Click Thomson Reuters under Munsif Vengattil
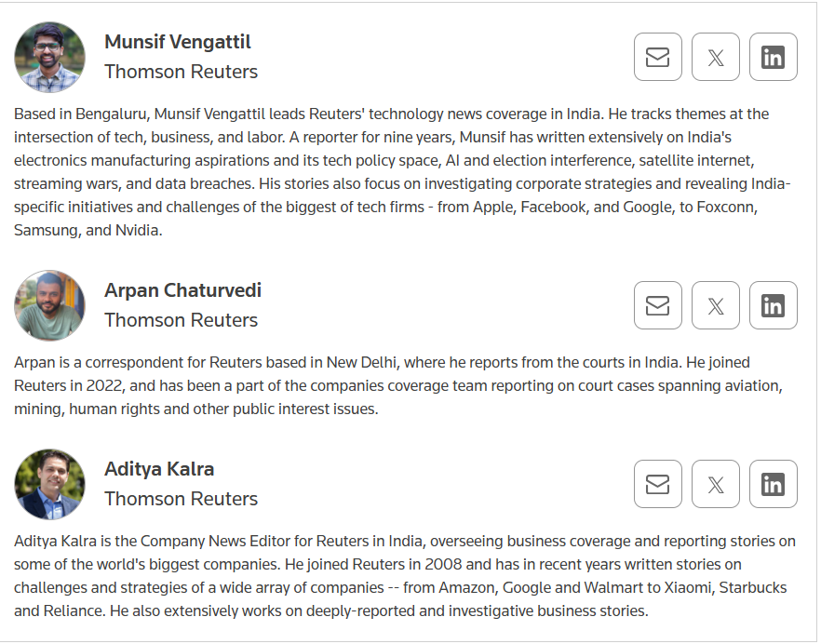The image size is (821, 644). (182, 72)
